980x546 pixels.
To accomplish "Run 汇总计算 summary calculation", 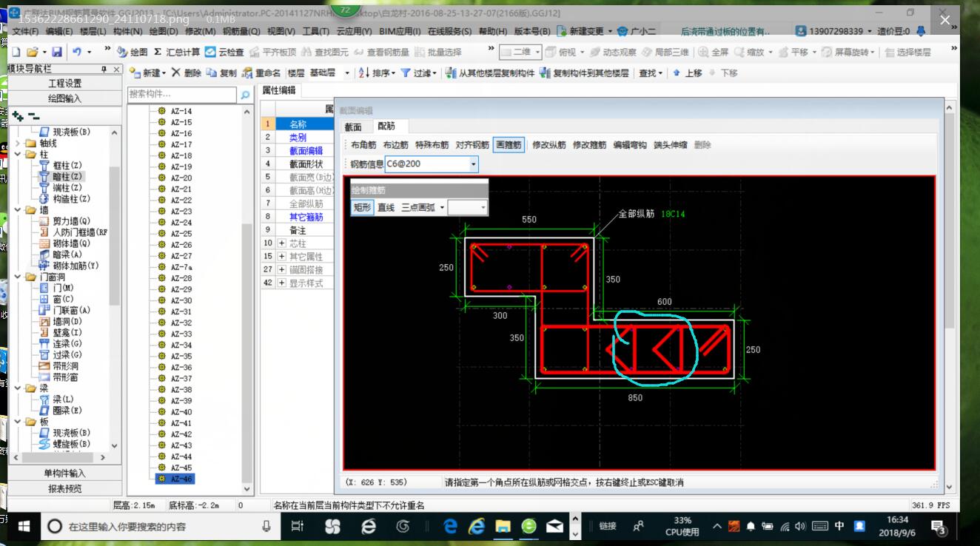I will click(177, 52).
